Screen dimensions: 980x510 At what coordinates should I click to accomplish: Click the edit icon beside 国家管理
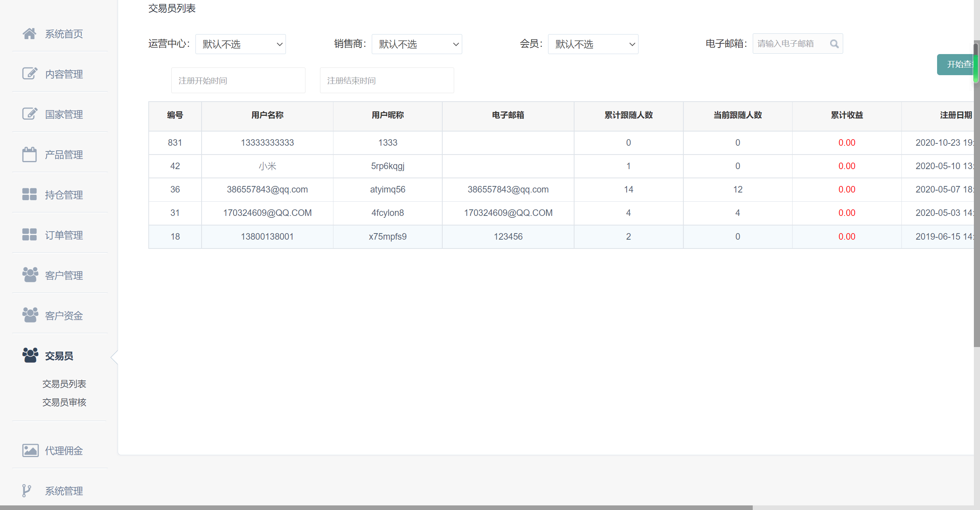pos(29,114)
